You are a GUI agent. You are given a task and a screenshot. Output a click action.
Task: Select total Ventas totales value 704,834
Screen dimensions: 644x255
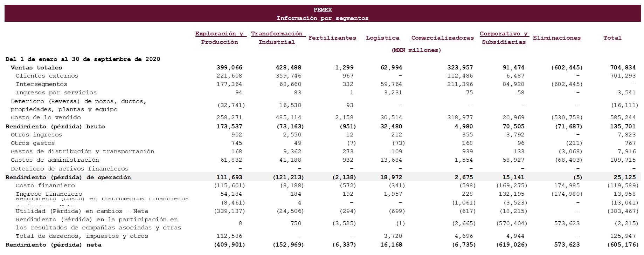(x=623, y=68)
